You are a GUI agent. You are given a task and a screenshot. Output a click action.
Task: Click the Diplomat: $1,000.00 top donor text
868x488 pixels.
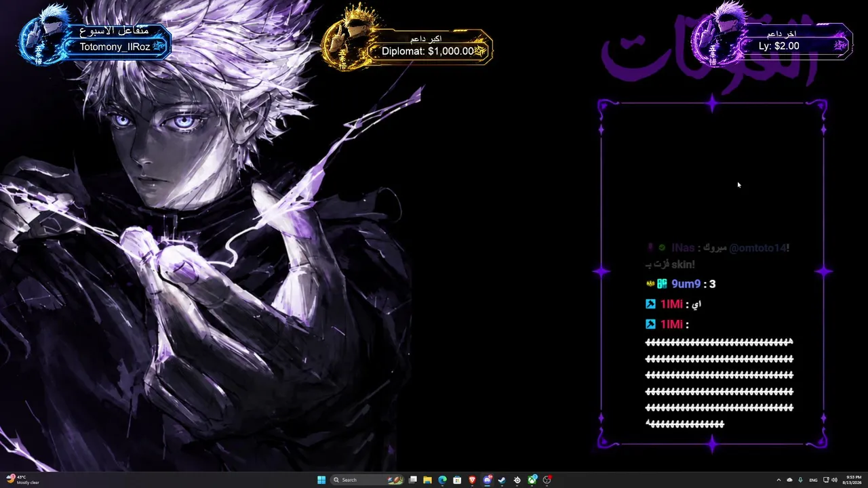(427, 51)
